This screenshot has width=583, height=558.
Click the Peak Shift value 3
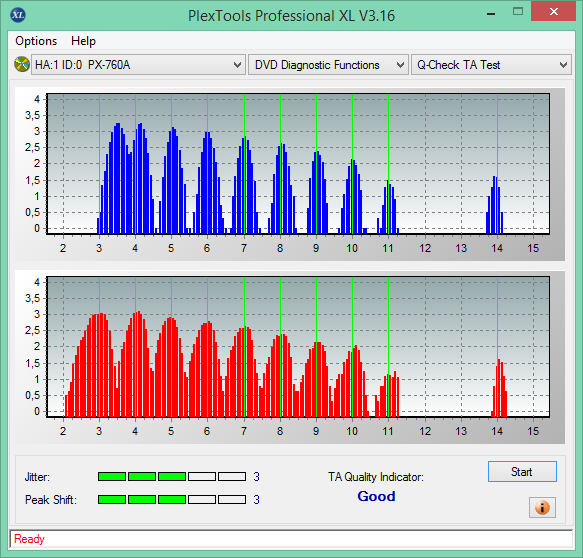tap(256, 499)
